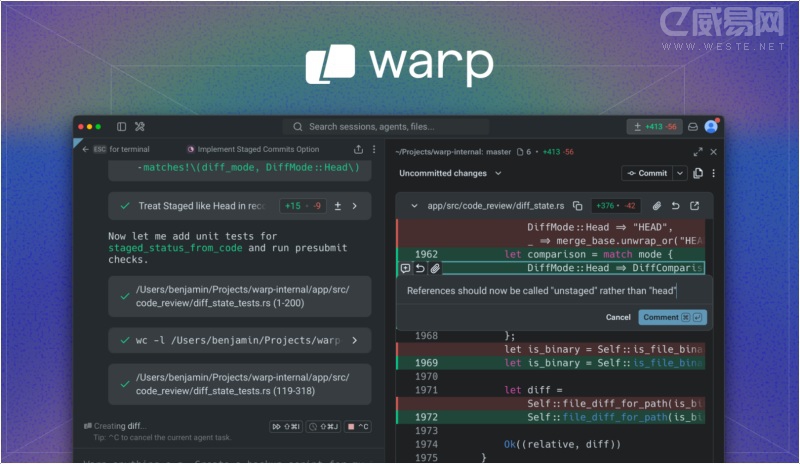Click diff line number 1962

(x=426, y=254)
